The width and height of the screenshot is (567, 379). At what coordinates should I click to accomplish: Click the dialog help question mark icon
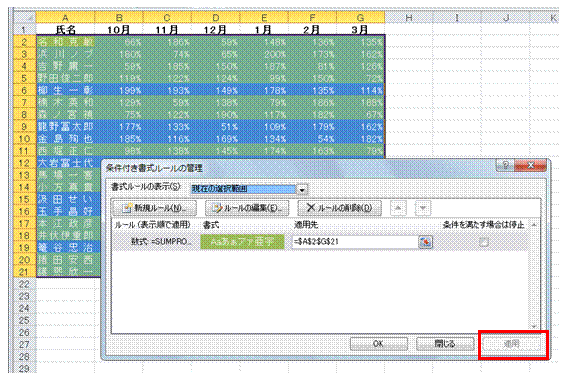pos(506,165)
